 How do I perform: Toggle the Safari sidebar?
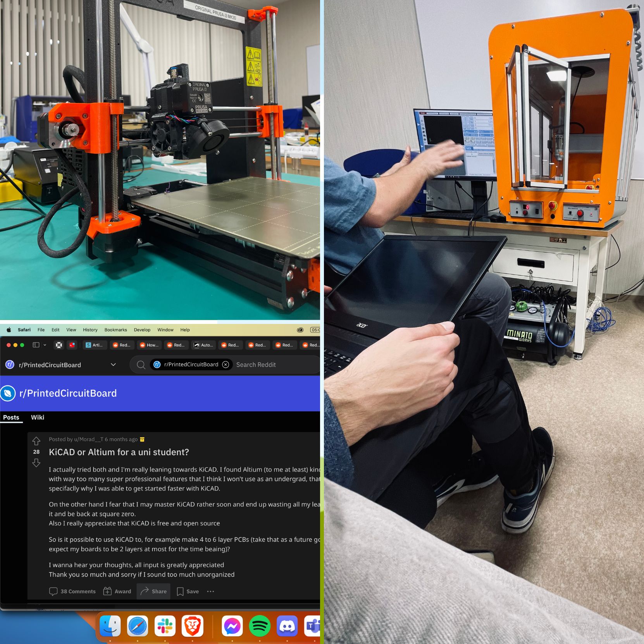coord(36,345)
